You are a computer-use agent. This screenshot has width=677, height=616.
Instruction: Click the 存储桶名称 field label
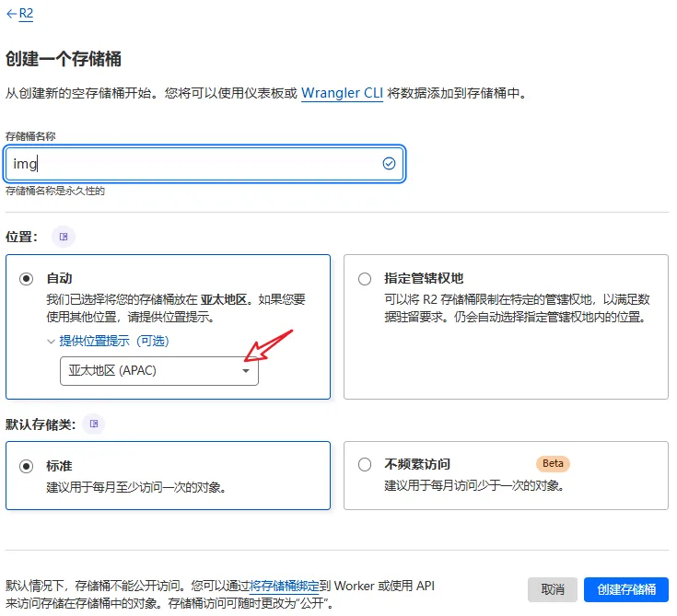click(30, 136)
